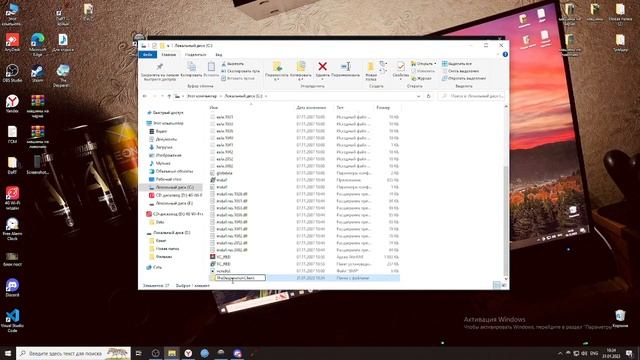Open the Steam desktop icon

click(38, 73)
